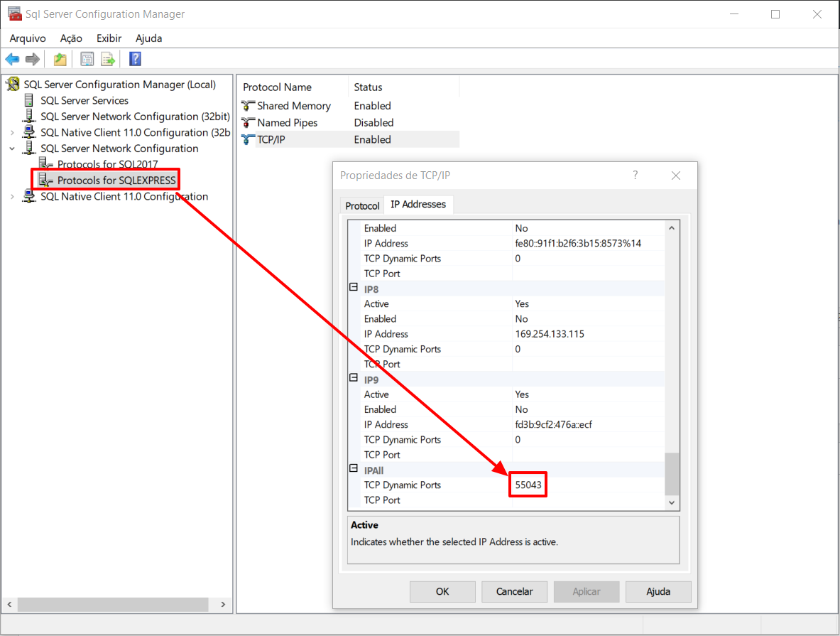The width and height of the screenshot is (840, 636).
Task: Click the Up one level folder icon
Action: tap(60, 59)
